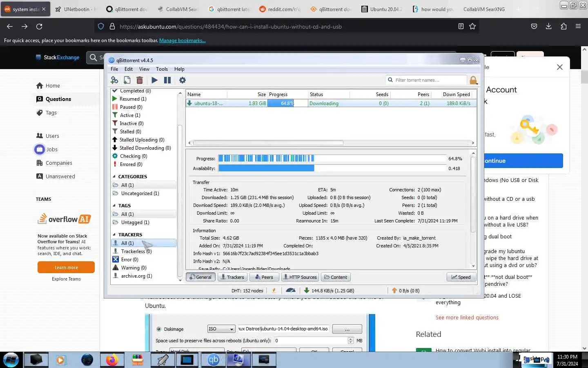This screenshot has height=368, width=588.
Task: Open Firefox application menu hamburger
Action: (578, 27)
